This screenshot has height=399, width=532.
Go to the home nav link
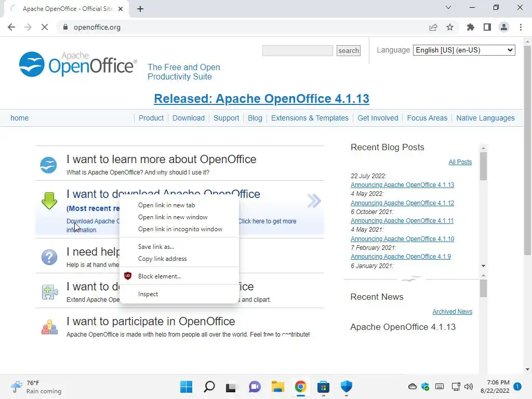tap(19, 118)
